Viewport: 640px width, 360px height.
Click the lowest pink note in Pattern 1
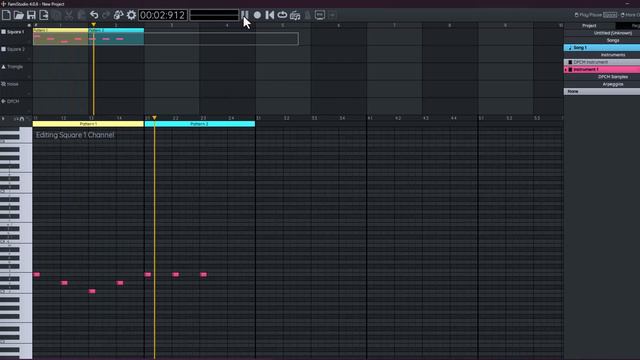coord(92,291)
